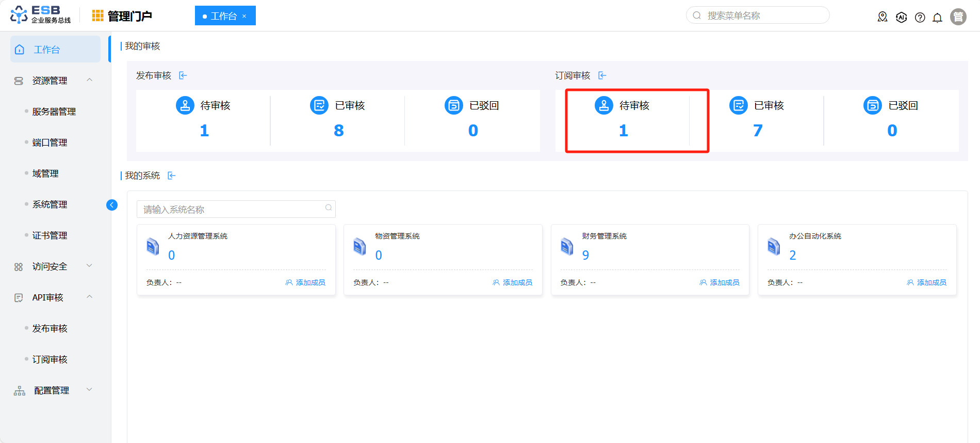Click 添加成员 on 财务管理系统 card

(720, 282)
